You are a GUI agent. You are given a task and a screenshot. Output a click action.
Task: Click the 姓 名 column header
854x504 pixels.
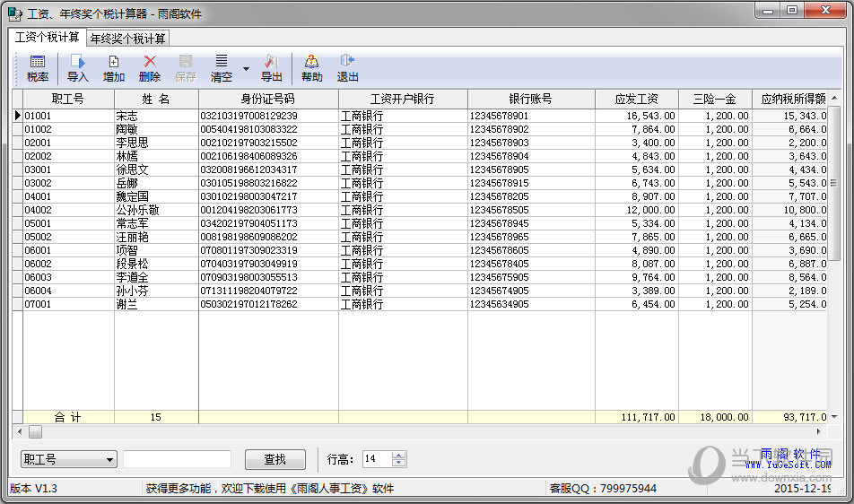pos(156,99)
